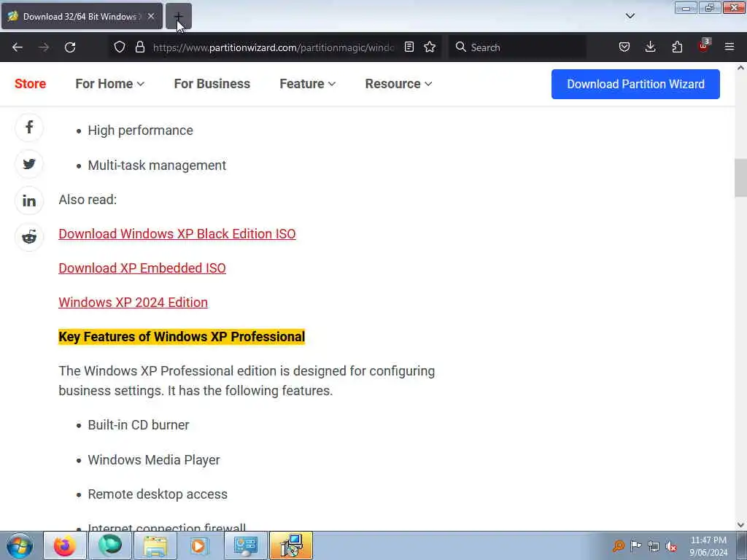Open the red extension with badge

tap(703, 46)
